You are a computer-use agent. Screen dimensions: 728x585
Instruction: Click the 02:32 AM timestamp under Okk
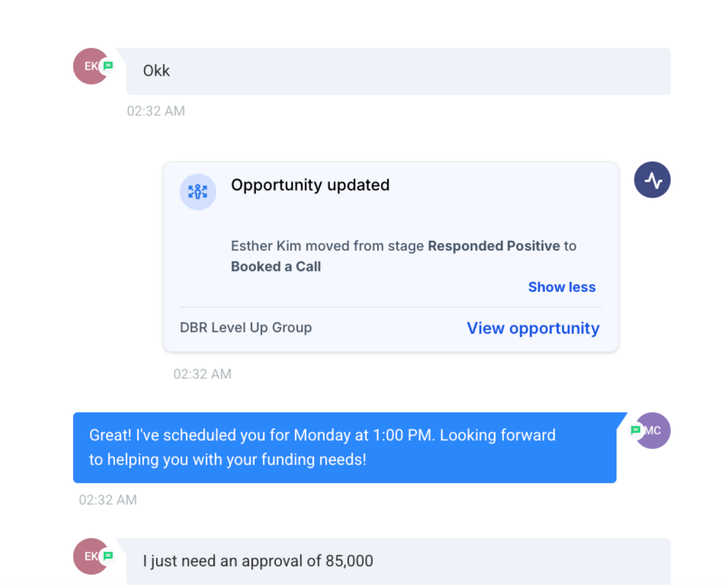pos(156,111)
